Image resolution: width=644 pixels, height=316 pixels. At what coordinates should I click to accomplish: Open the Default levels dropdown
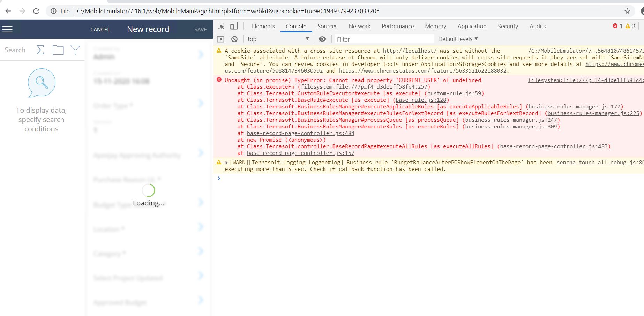click(x=457, y=39)
